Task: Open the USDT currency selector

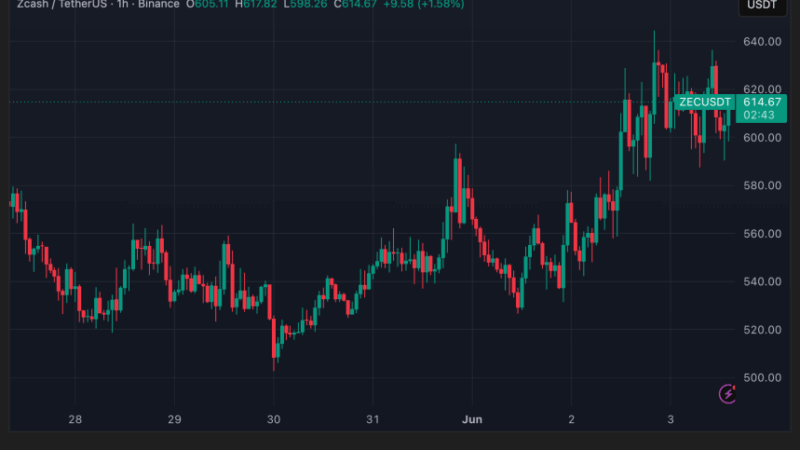Action: (x=762, y=6)
